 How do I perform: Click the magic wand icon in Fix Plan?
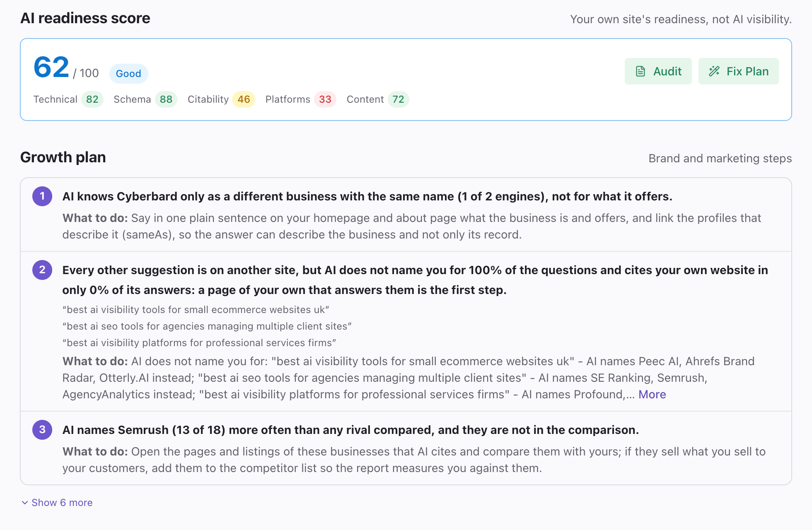tap(714, 71)
